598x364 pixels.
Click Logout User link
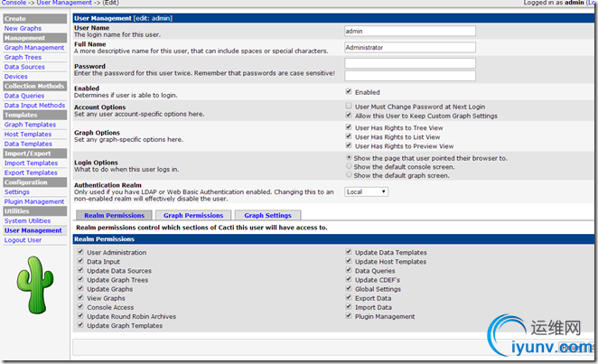pos(23,240)
